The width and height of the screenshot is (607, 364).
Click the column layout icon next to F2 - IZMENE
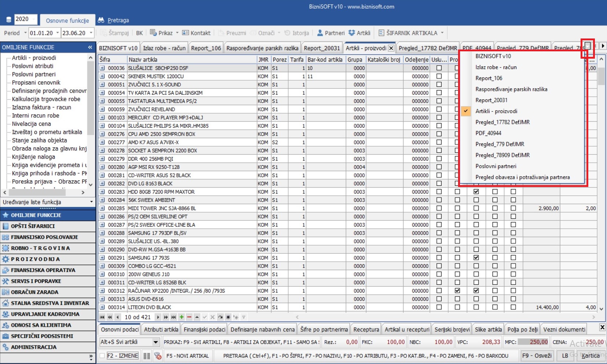pos(147,356)
